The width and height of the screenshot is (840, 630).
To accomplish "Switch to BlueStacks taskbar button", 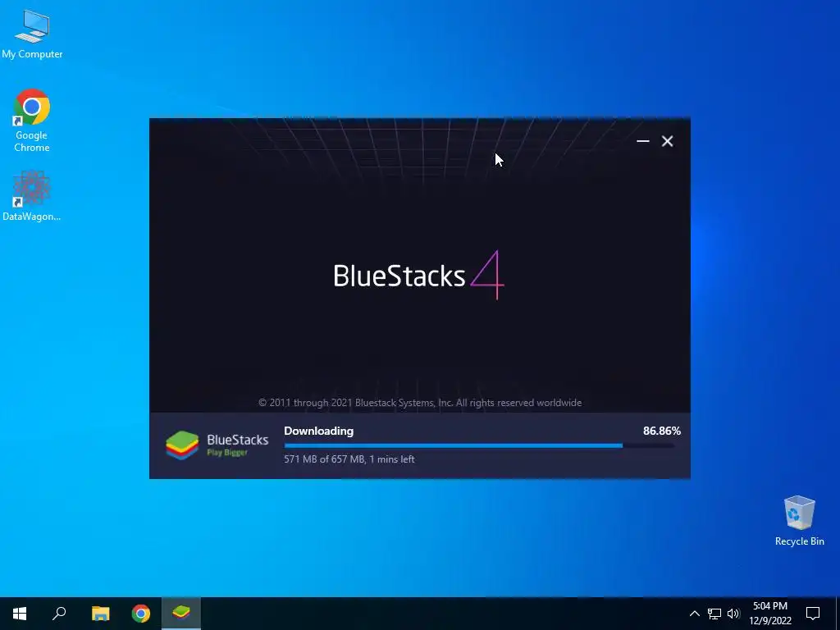I will click(x=181, y=614).
